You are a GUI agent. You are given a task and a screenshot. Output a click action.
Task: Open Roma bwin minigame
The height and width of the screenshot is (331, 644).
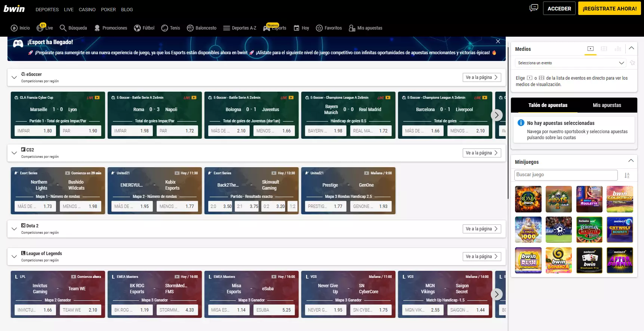[x=528, y=199]
